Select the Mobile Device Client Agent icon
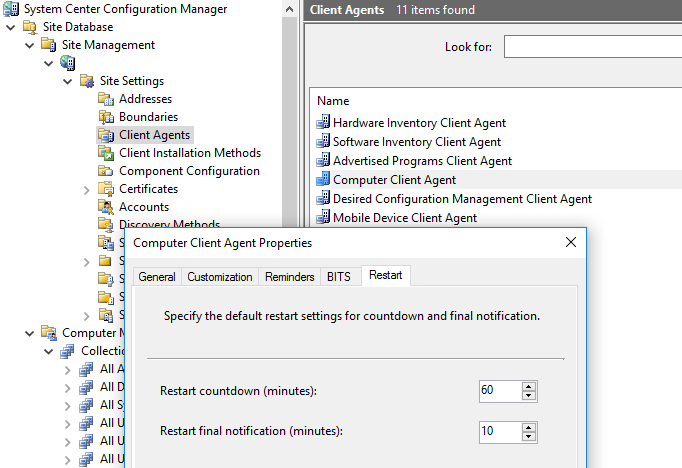The image size is (682, 468). 323,217
